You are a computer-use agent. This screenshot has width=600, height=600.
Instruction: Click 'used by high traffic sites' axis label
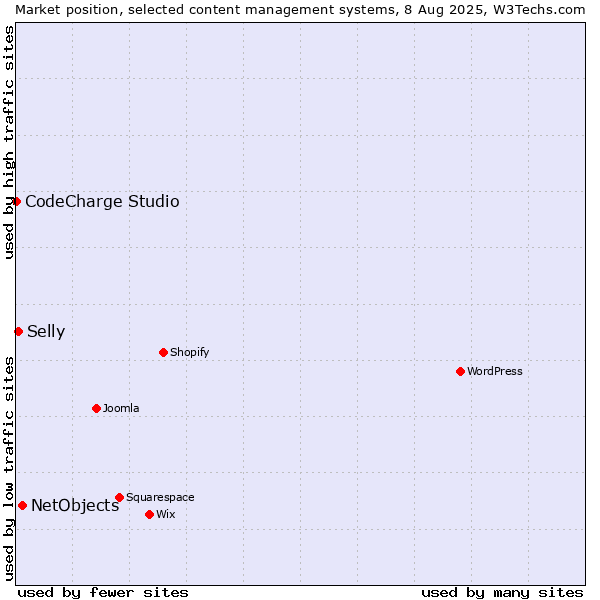point(8,142)
